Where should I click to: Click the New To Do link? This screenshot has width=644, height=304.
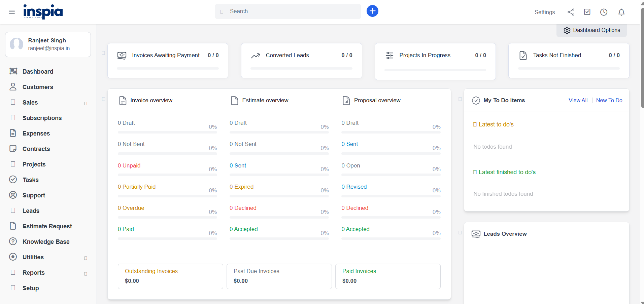pos(609,100)
